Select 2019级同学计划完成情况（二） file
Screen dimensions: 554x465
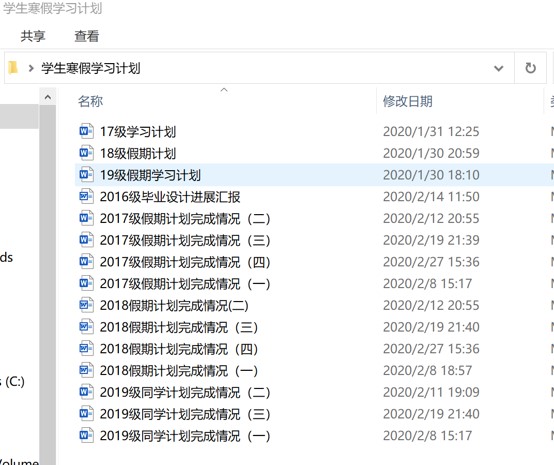coord(314,392)
